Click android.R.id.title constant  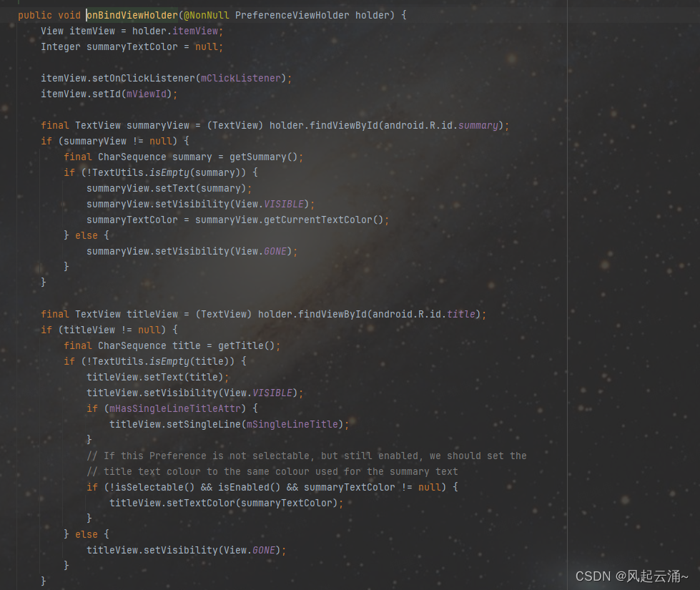(422, 313)
